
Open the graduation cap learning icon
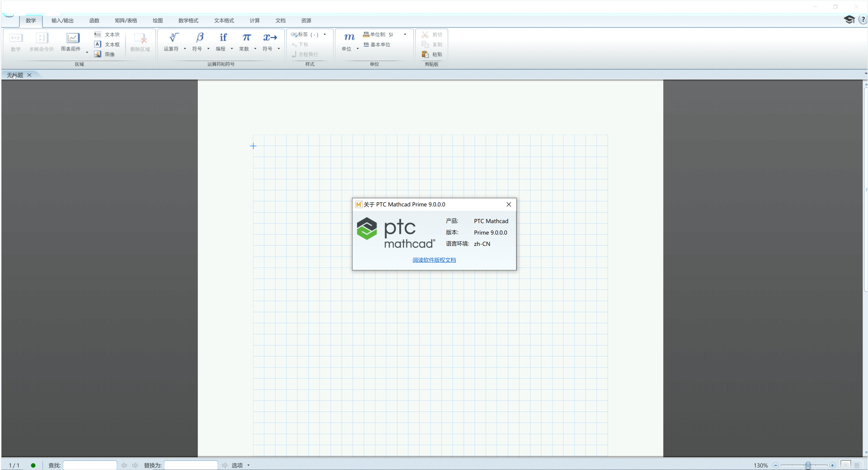point(849,19)
